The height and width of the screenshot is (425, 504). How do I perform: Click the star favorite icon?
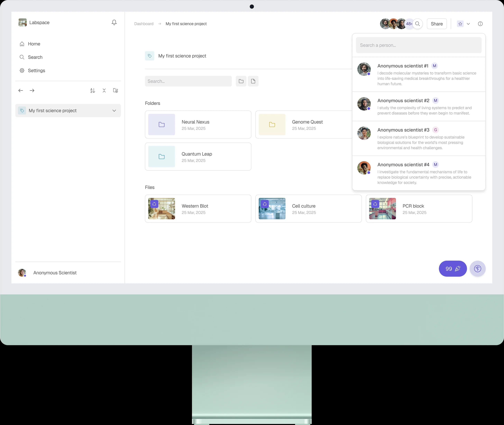point(460,24)
